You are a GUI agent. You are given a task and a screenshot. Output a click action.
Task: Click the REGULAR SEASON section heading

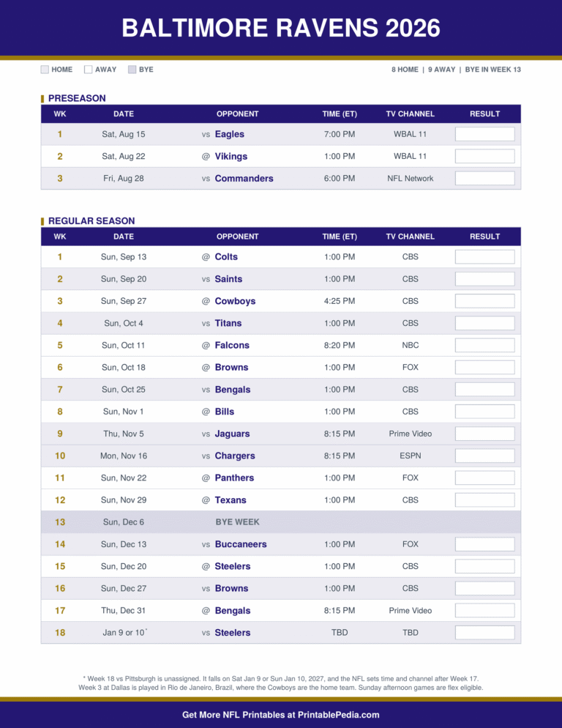tap(91, 221)
